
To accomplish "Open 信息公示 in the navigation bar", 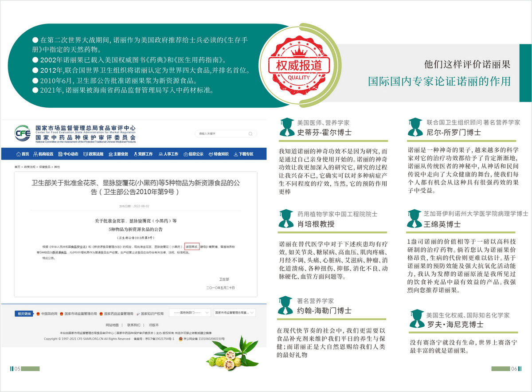I will pos(193,154).
